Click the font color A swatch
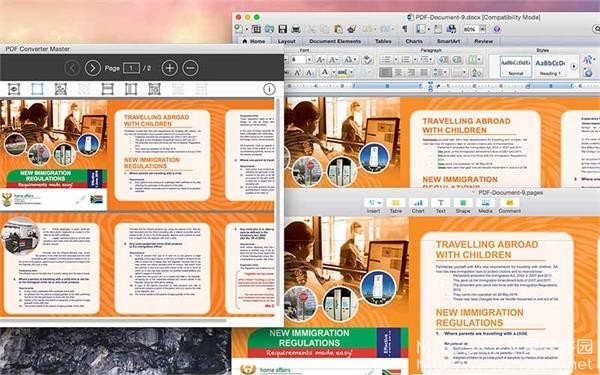The height and width of the screenshot is (375, 600). pos(325,72)
